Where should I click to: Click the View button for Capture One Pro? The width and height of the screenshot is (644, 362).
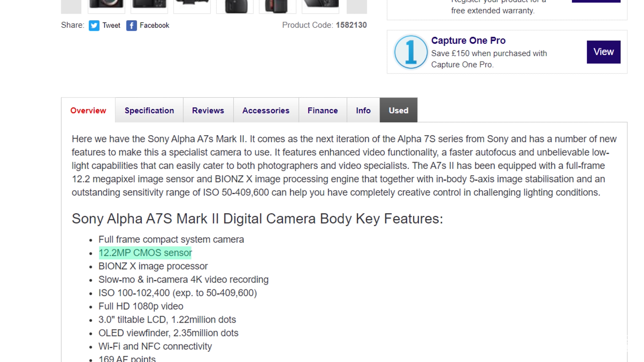coord(603,52)
